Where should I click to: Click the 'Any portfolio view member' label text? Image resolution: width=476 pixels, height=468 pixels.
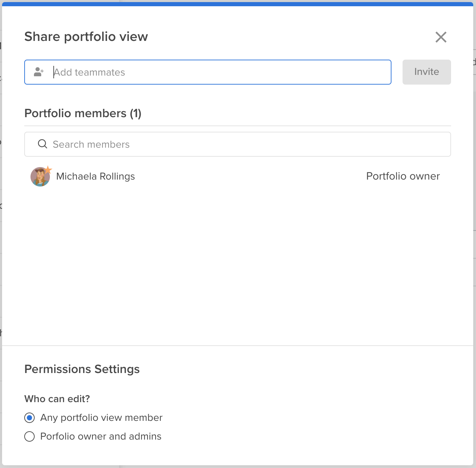(101, 418)
